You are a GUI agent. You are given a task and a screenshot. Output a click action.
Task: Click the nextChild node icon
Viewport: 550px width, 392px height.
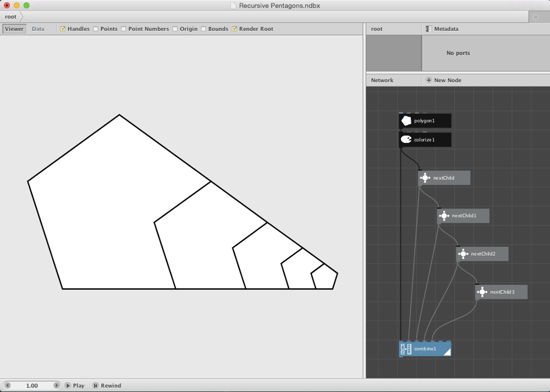pyautogui.click(x=425, y=178)
